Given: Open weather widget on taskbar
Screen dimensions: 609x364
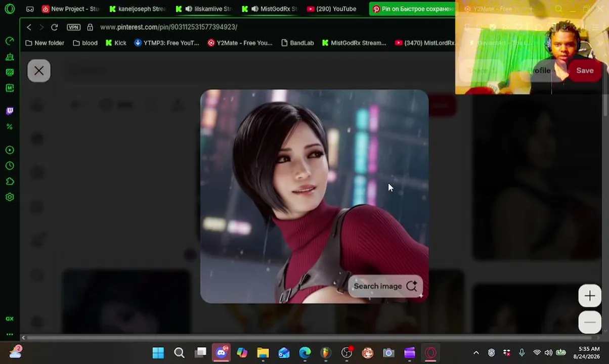Looking at the screenshot, I should point(15,352).
